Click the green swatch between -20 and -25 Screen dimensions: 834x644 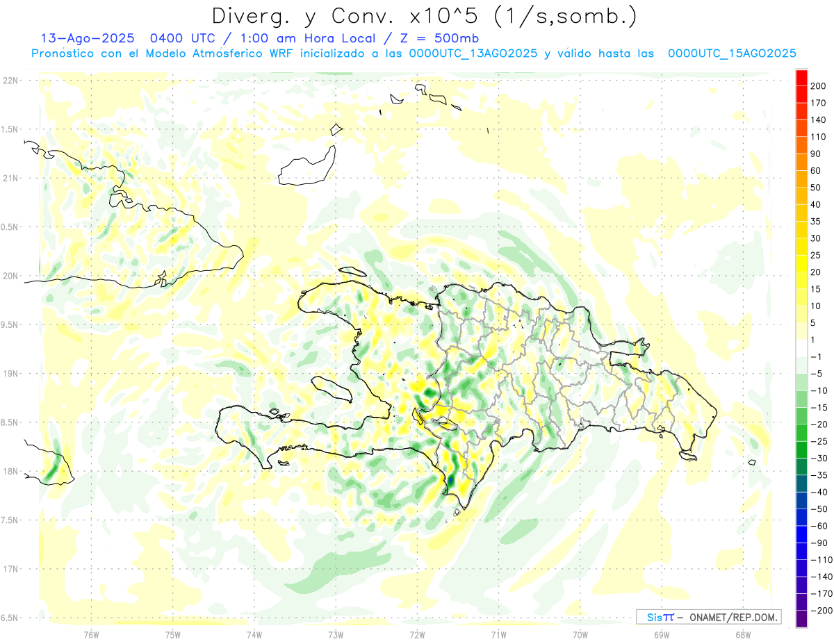coord(801,433)
